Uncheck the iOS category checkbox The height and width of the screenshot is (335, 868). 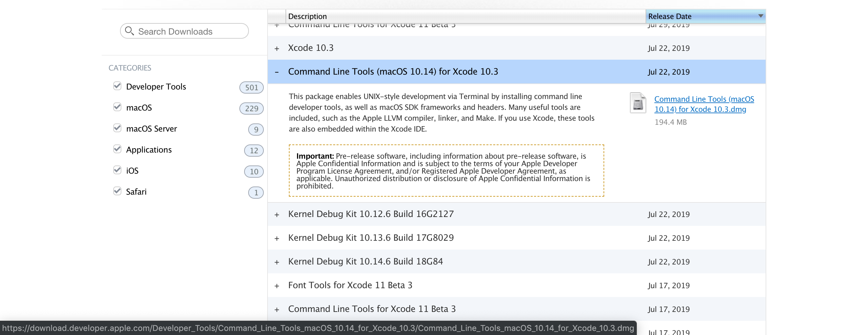[117, 170]
